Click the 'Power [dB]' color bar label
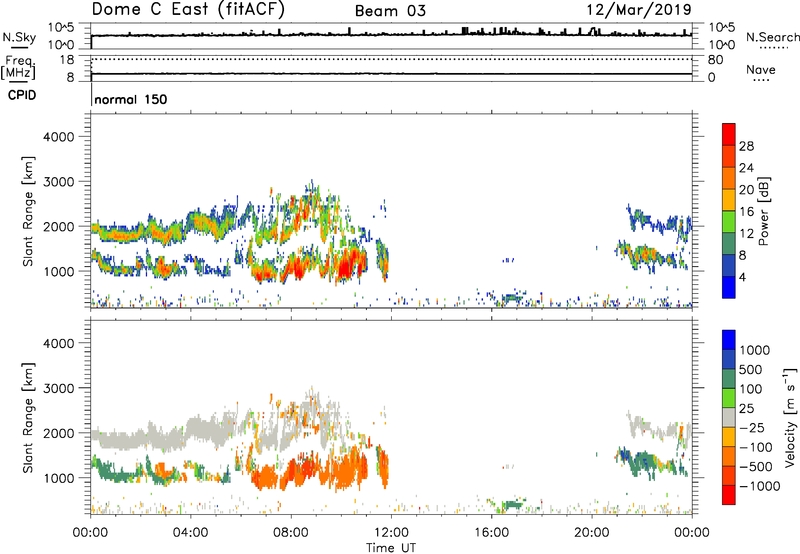This screenshot has height=554, width=800. [x=764, y=211]
